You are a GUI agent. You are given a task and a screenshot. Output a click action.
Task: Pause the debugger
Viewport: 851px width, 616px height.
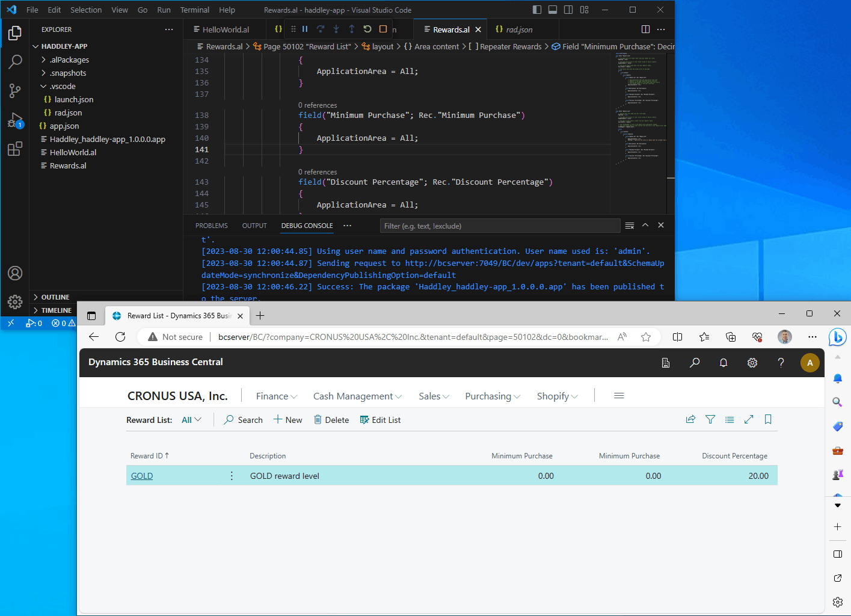(305, 29)
